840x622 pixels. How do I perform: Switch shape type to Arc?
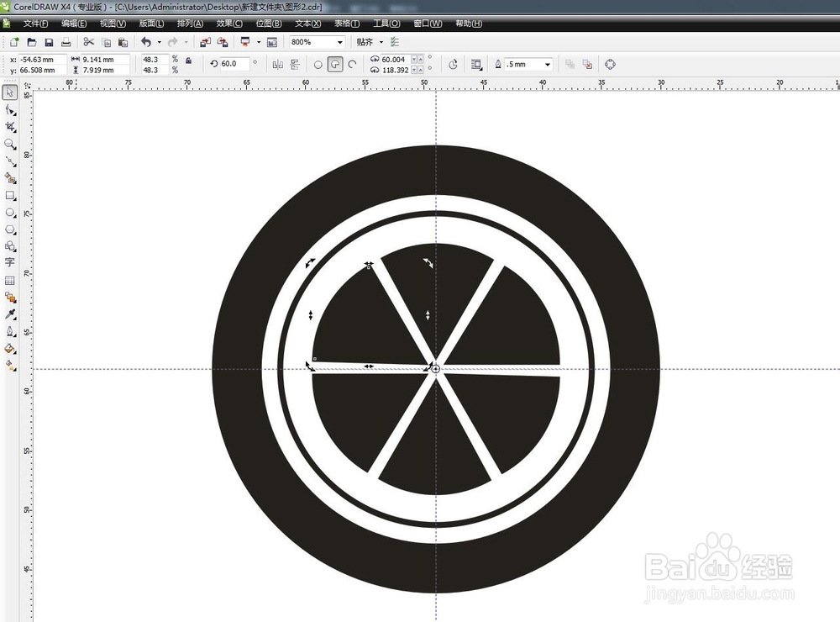coord(352,65)
